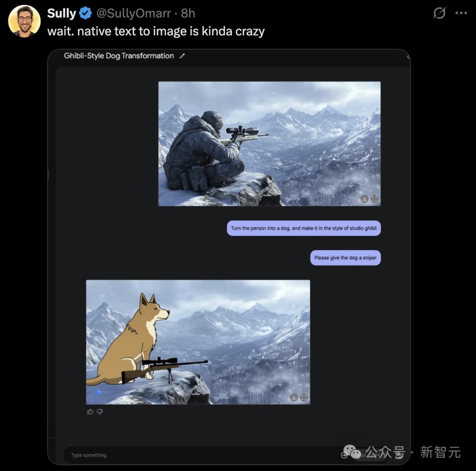476x471 pixels.
Task: Give the dog image response a thumbs down
Action: tap(100, 412)
